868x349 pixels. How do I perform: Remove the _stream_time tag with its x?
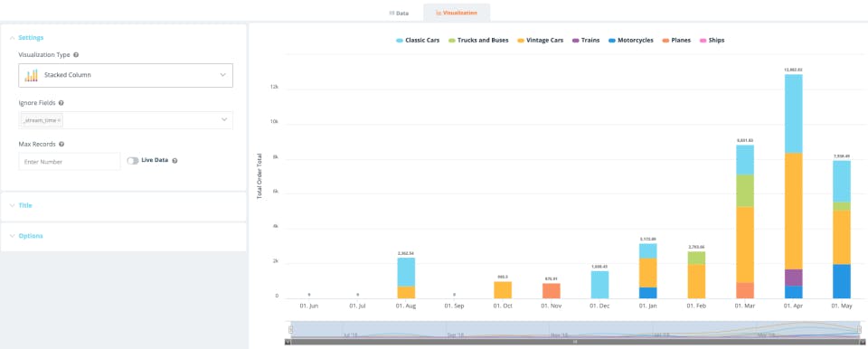pyautogui.click(x=60, y=120)
